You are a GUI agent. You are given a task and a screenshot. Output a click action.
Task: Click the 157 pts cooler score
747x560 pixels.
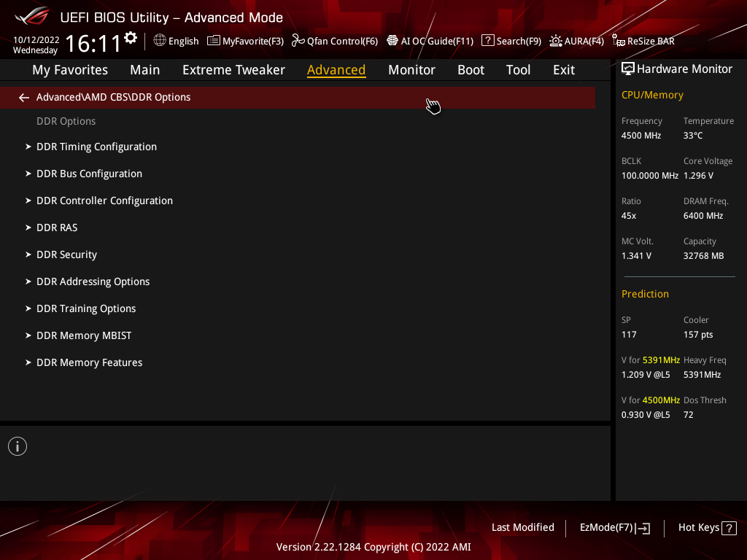coord(698,335)
